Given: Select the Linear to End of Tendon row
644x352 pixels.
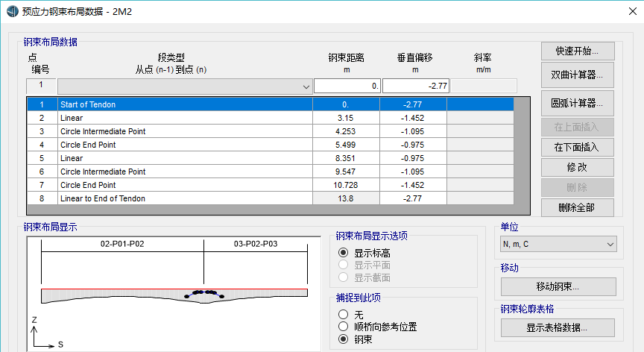Looking at the screenshot, I should coord(185,198).
